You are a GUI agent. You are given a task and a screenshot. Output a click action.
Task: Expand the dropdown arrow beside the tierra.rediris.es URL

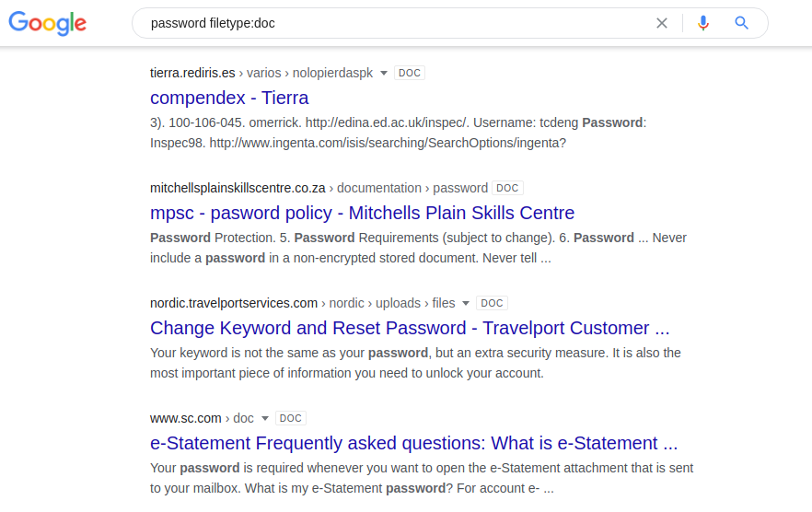(384, 74)
